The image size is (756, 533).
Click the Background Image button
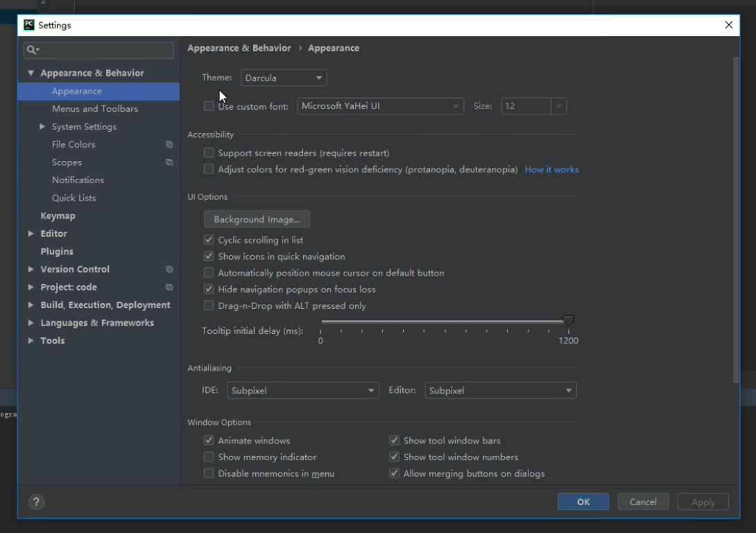[x=257, y=219]
